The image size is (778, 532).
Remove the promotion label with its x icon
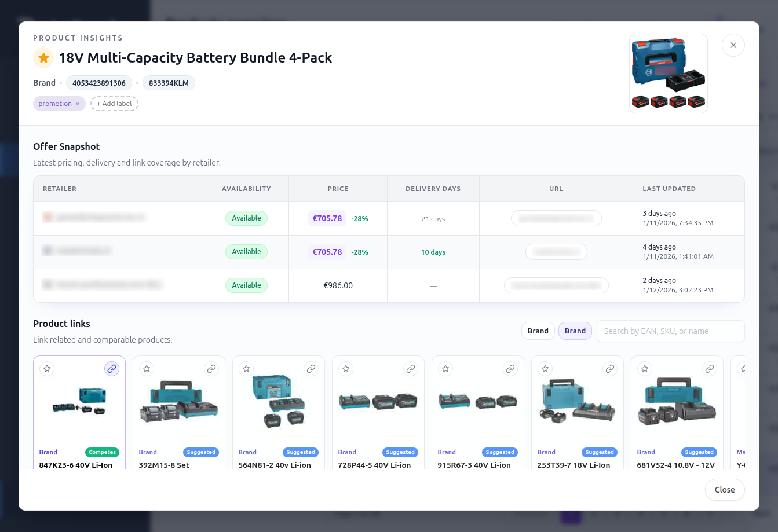pyautogui.click(x=78, y=104)
